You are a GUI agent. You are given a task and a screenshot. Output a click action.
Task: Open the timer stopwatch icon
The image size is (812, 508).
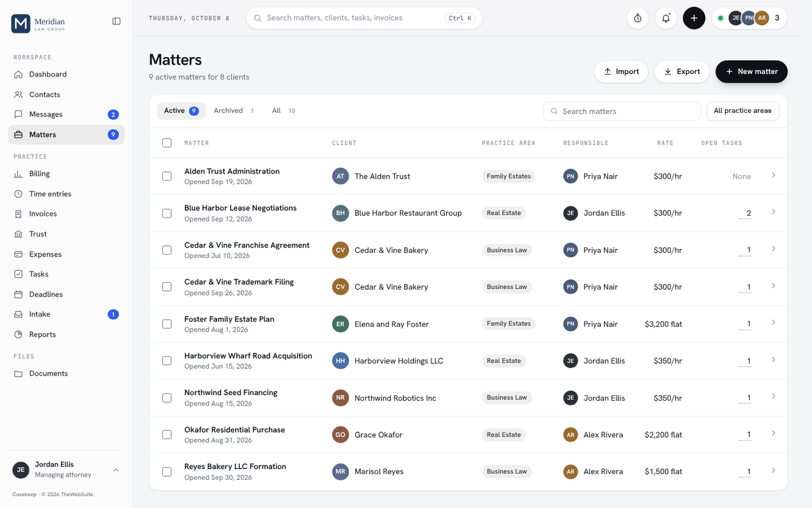[638, 18]
